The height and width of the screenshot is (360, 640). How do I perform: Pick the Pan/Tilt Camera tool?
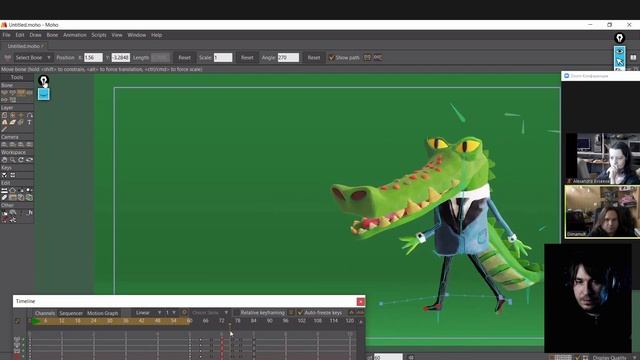[x=29, y=144]
